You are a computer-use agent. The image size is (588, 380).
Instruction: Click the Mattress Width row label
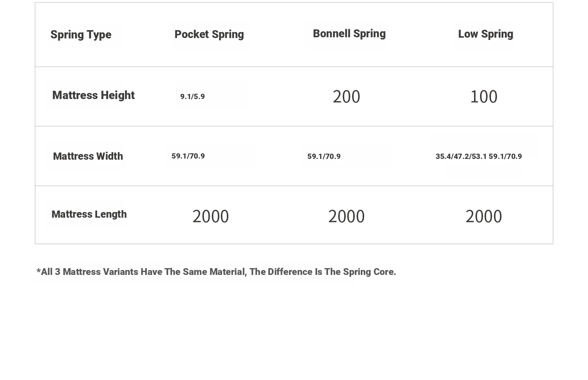click(88, 156)
